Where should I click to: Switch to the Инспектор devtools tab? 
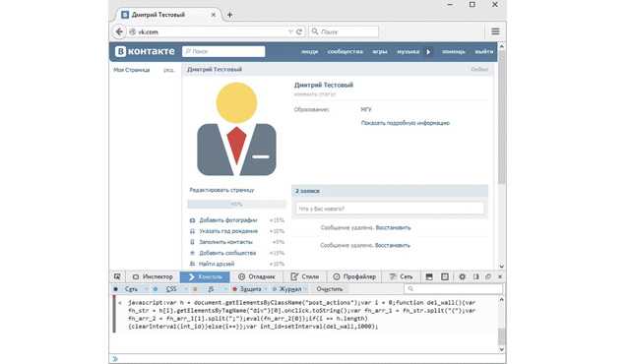(154, 276)
